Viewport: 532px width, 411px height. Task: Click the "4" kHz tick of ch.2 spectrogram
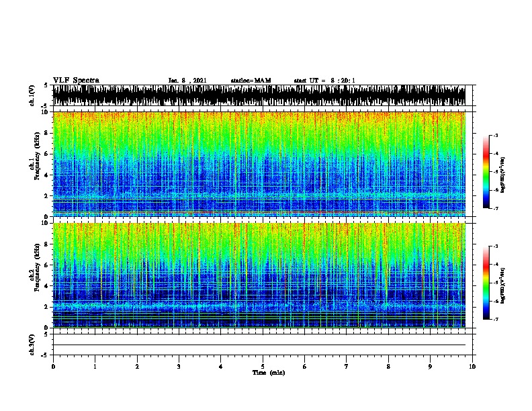[46, 286]
